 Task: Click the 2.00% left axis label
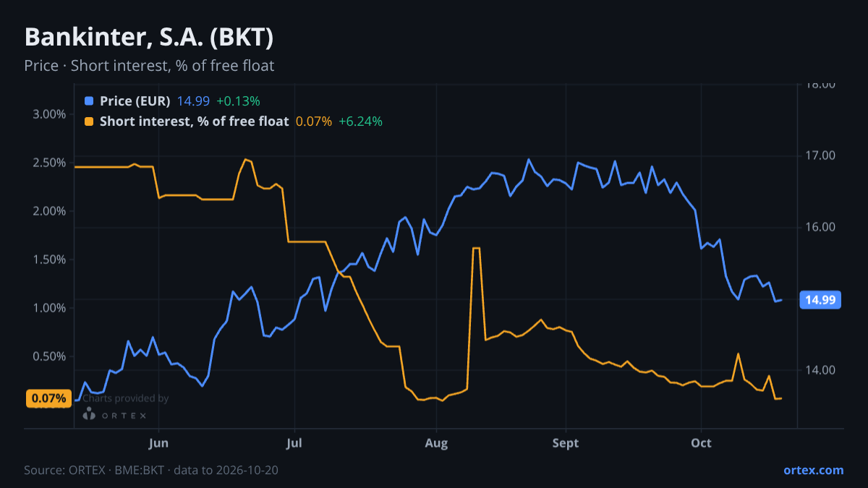tap(49, 211)
